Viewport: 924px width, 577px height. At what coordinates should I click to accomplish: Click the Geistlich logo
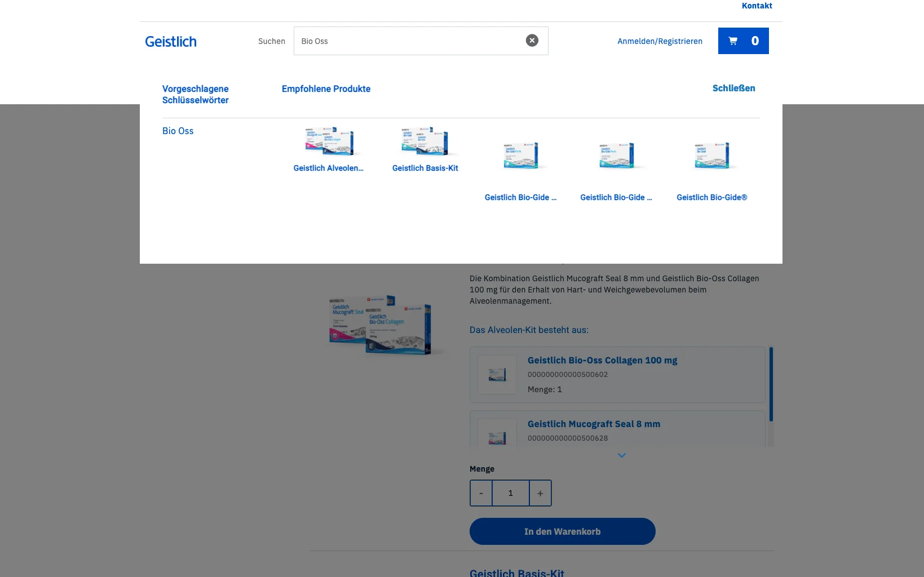click(171, 42)
